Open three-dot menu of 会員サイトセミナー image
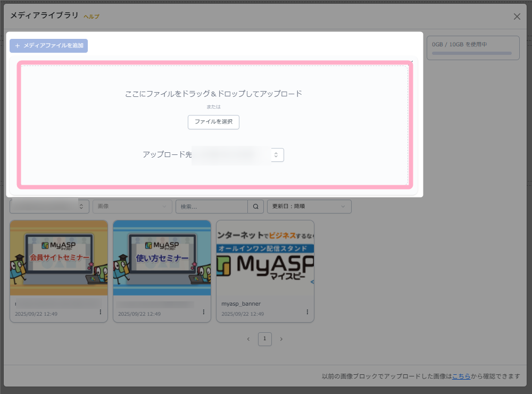Screen dimensions: 532x394 pos(100,312)
